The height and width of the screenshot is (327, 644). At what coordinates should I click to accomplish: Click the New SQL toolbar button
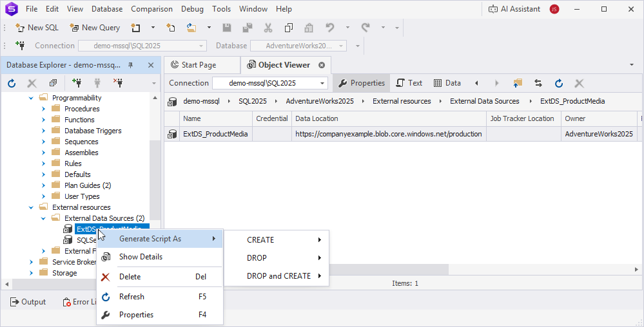pyautogui.click(x=37, y=28)
